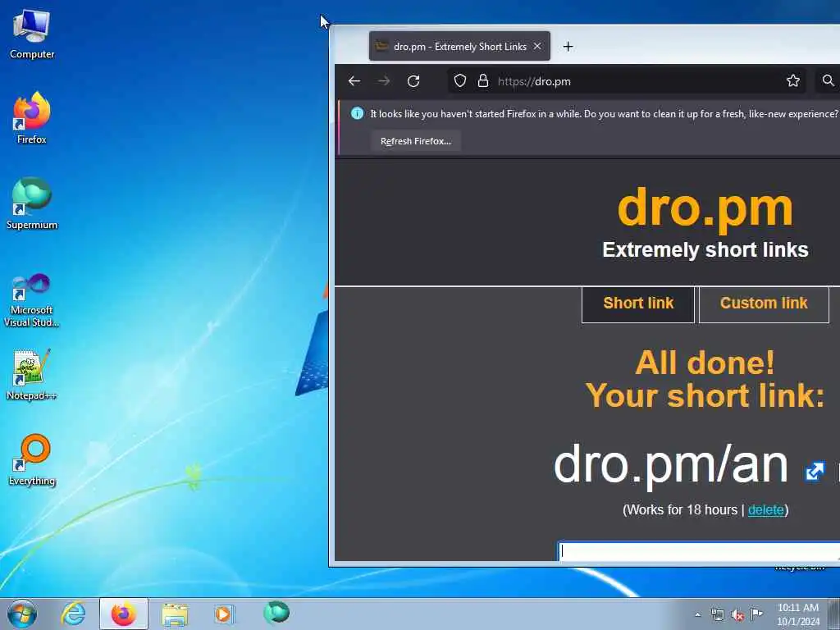Click the Refresh Firefox... button
The height and width of the screenshot is (630, 840).
416,141
